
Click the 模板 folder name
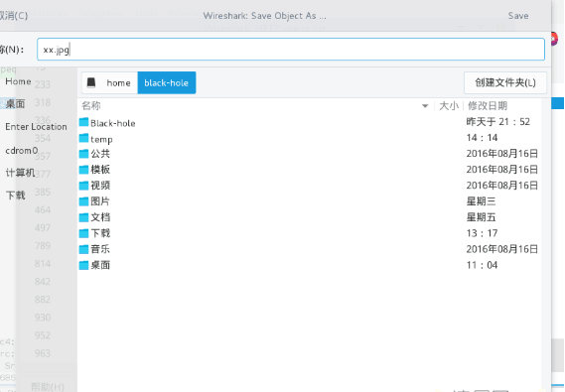(x=100, y=170)
